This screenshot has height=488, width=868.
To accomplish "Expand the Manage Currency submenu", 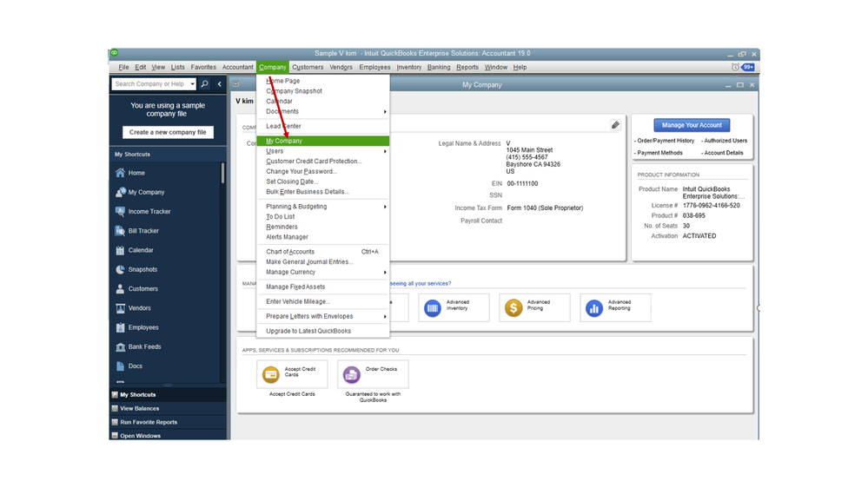I will coord(385,272).
